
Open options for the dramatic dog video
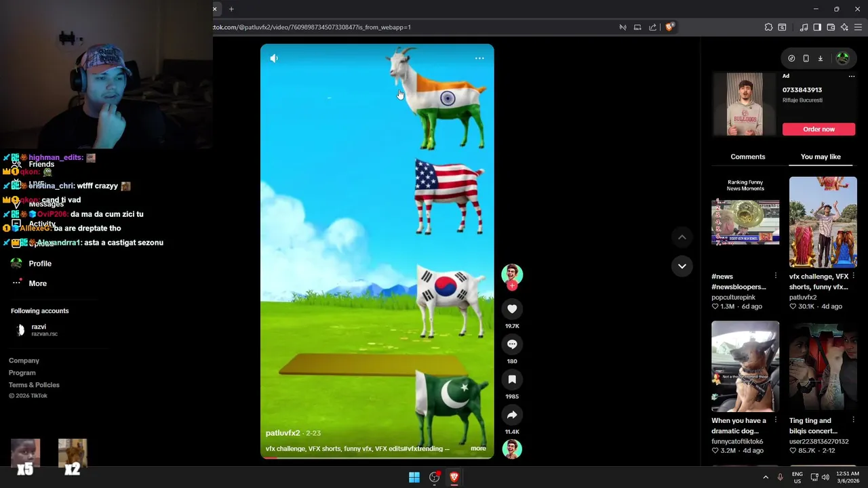776,420
